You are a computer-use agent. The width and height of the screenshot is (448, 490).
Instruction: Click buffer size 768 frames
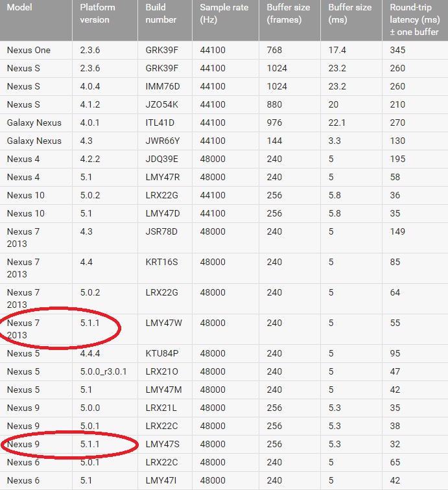(274, 50)
